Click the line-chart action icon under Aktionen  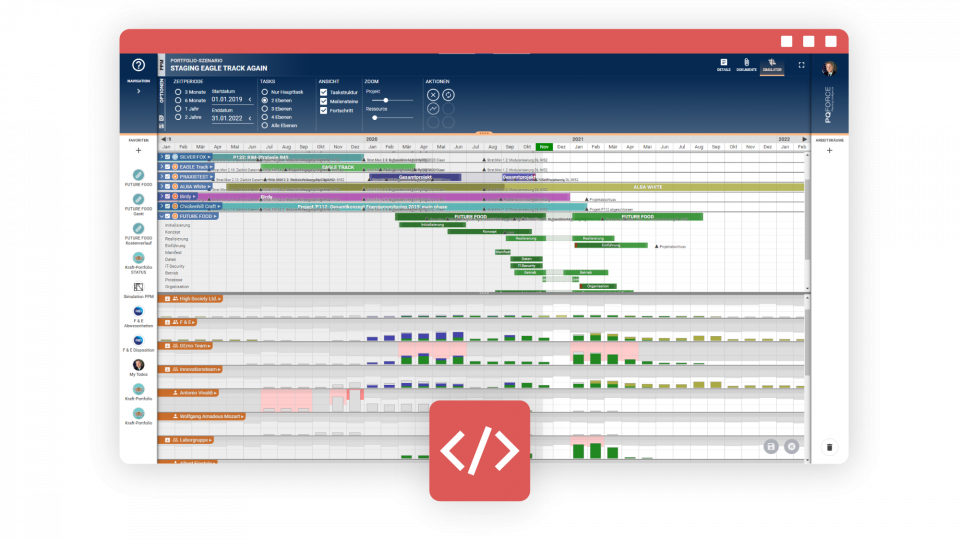point(433,109)
